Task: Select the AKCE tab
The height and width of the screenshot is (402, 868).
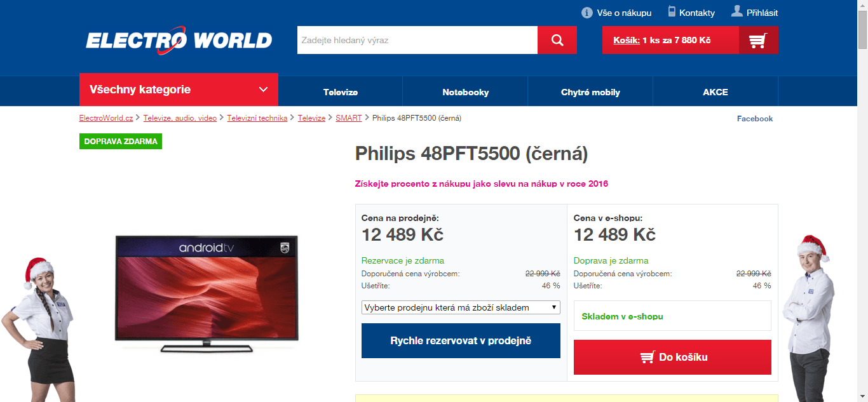Action: pos(715,92)
